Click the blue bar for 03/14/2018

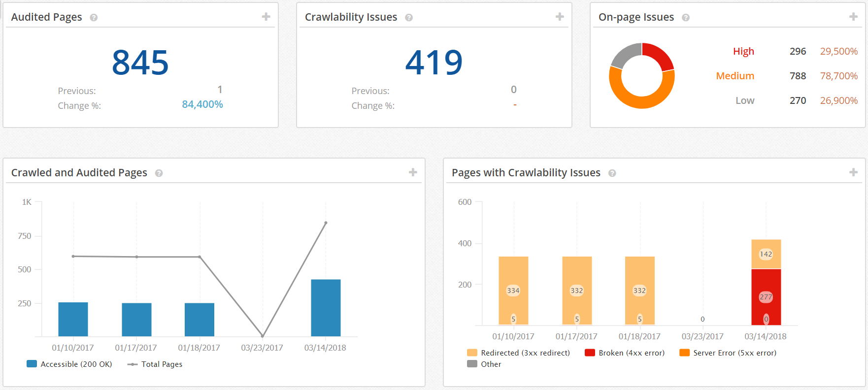tap(326, 308)
